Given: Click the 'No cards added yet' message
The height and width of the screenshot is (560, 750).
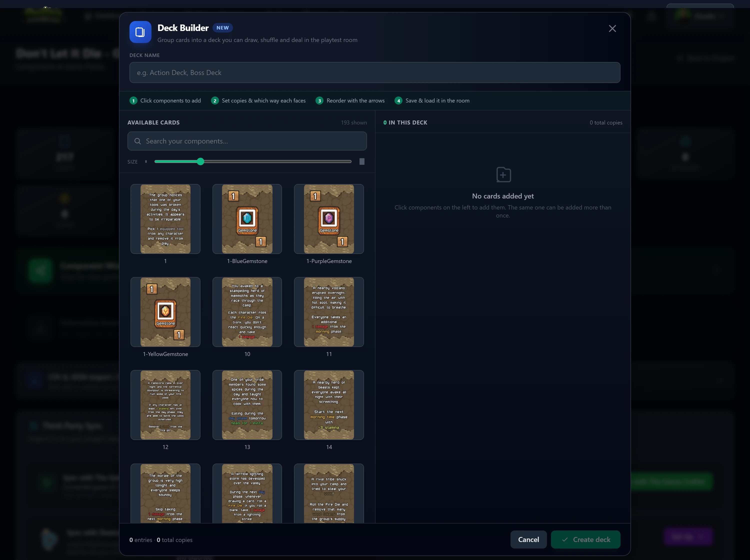Looking at the screenshot, I should click(x=502, y=196).
